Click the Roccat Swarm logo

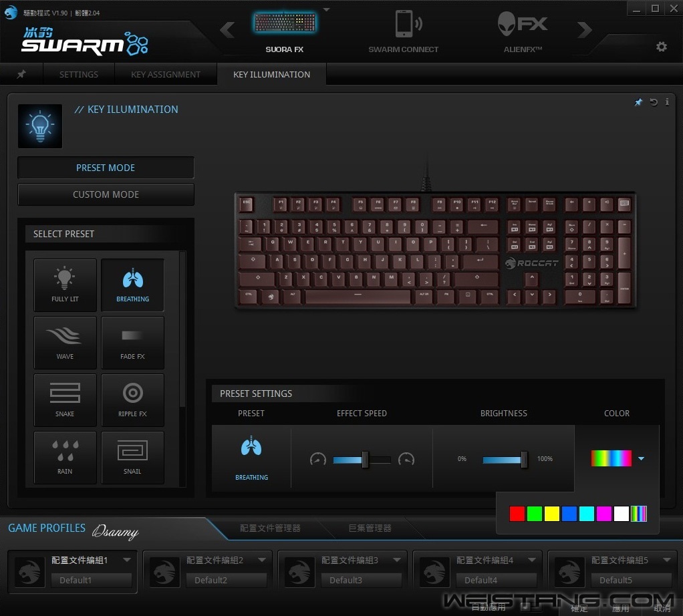pos(86,42)
